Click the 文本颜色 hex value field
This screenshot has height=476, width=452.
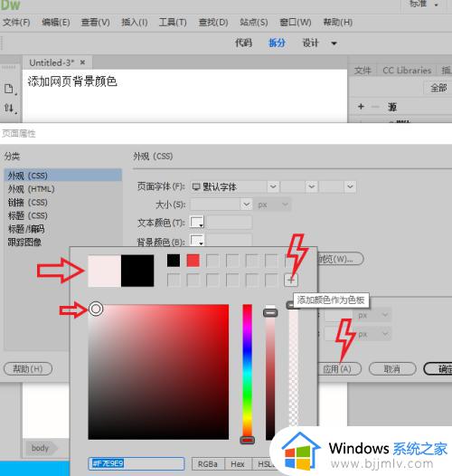pyautogui.click(x=230, y=223)
